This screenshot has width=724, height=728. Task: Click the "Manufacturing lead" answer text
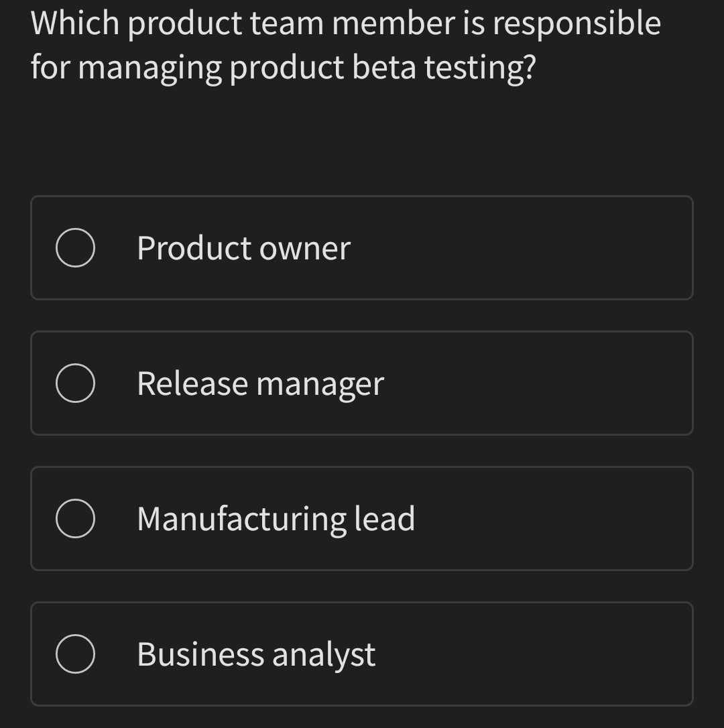276,519
